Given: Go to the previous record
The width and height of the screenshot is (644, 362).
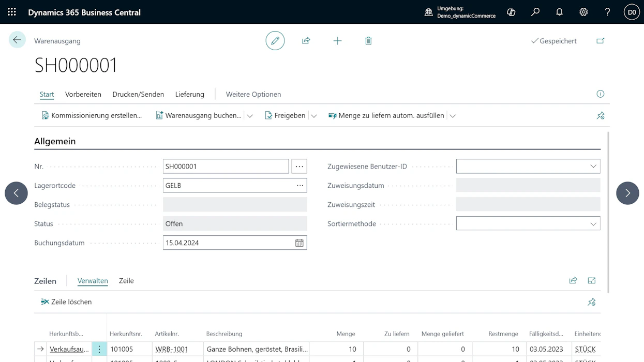Looking at the screenshot, I should click(16, 193).
